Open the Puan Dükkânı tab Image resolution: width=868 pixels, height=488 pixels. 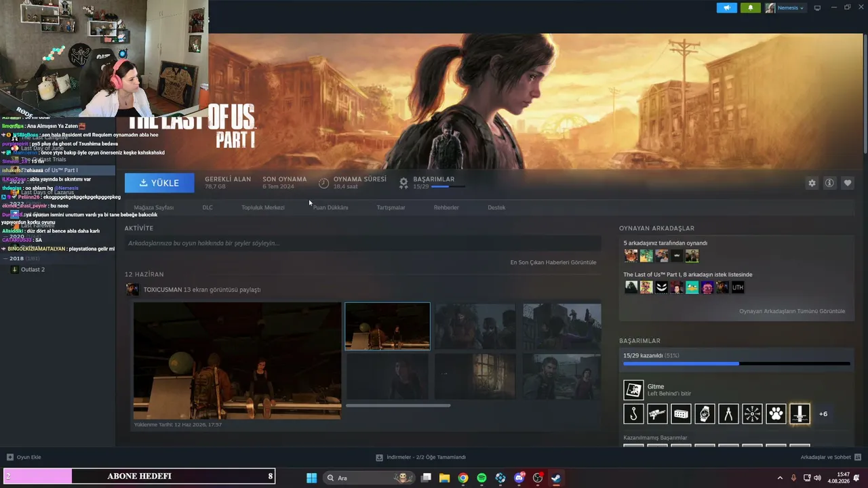pyautogui.click(x=330, y=207)
